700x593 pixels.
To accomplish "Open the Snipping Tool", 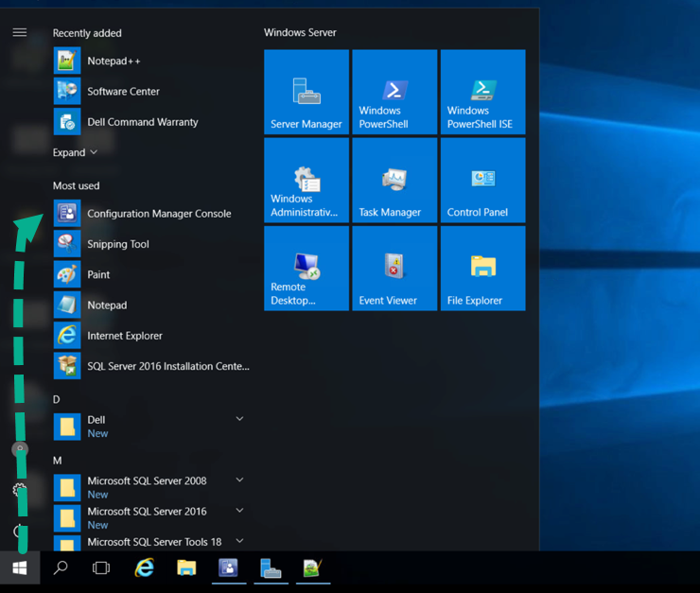I will [151, 244].
